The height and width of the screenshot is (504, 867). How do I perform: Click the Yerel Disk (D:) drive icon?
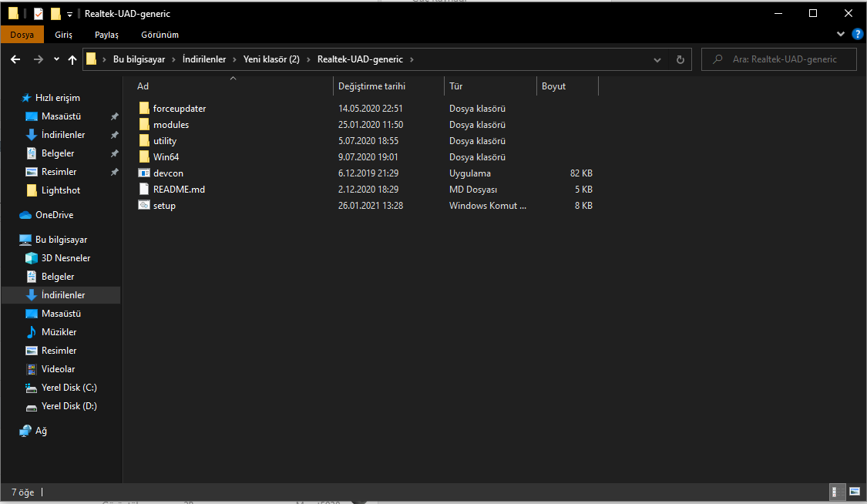[32, 407]
